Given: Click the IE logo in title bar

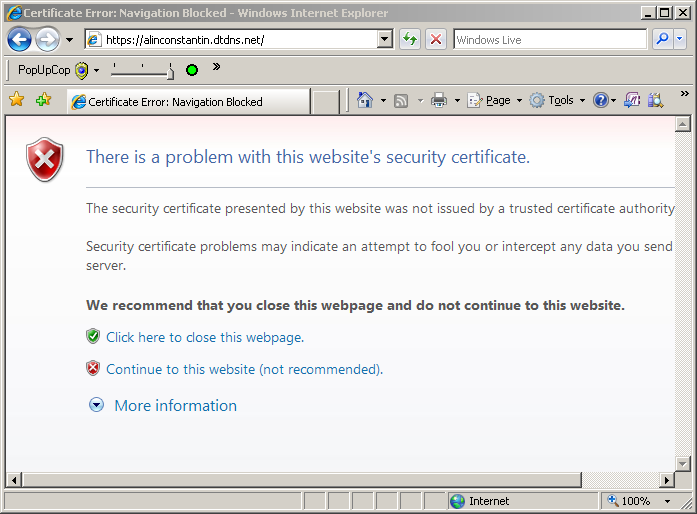Looking at the screenshot, I should 14,12.
